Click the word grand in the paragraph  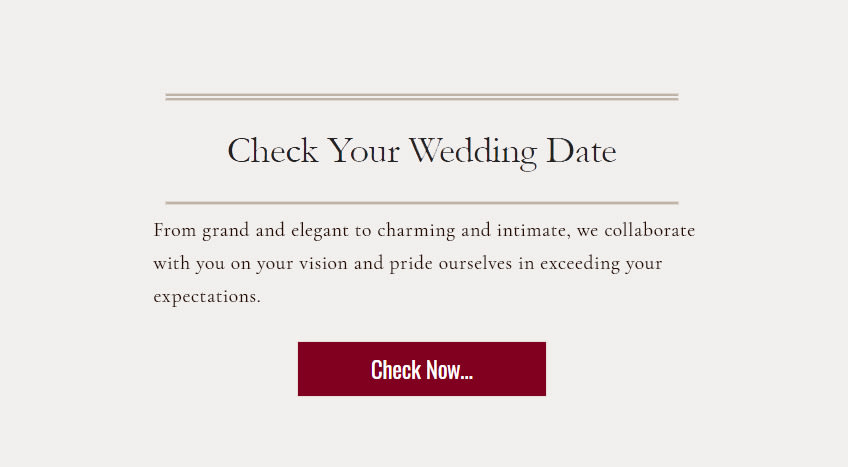[x=226, y=232]
